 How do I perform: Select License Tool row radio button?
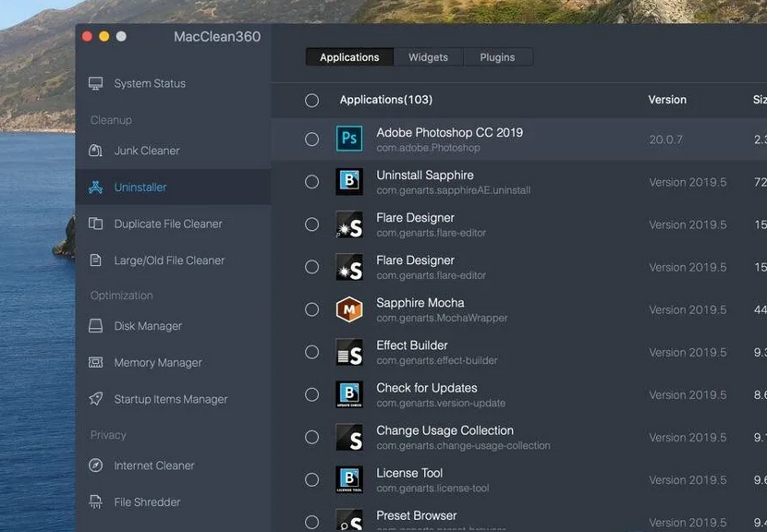coord(311,479)
